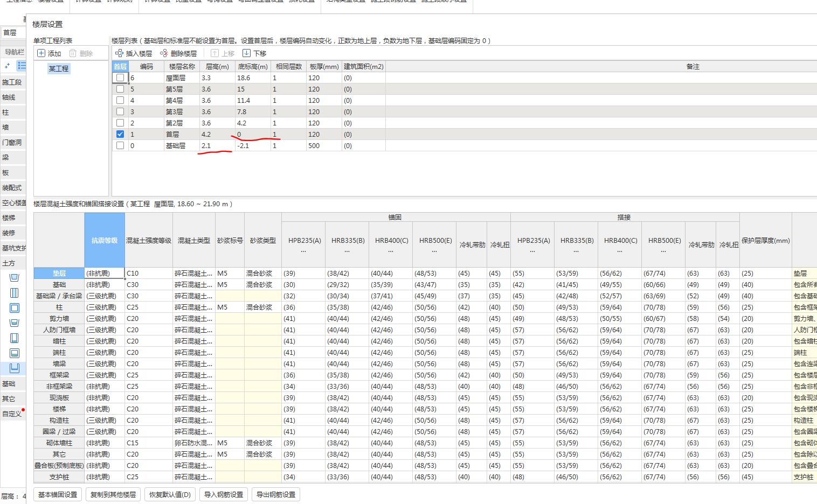Click the 导出钢筋设置 button
Screen dimensions: 817x504
click(276, 494)
